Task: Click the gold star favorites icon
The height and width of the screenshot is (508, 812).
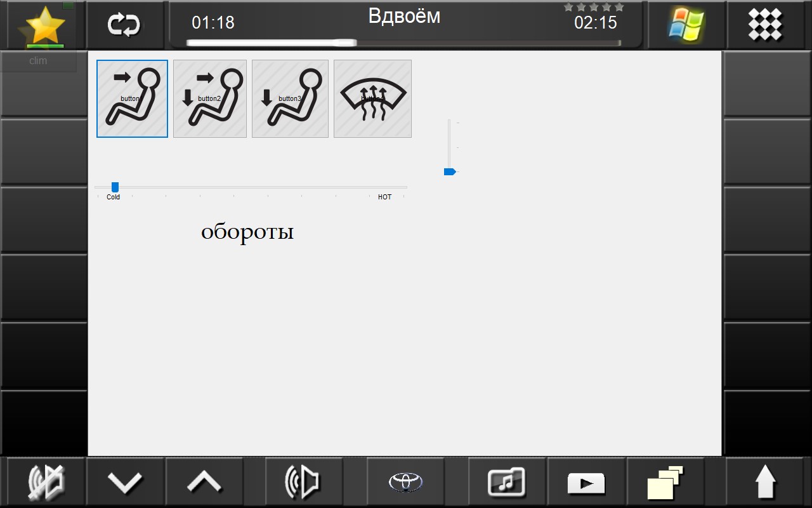Action: tap(45, 27)
